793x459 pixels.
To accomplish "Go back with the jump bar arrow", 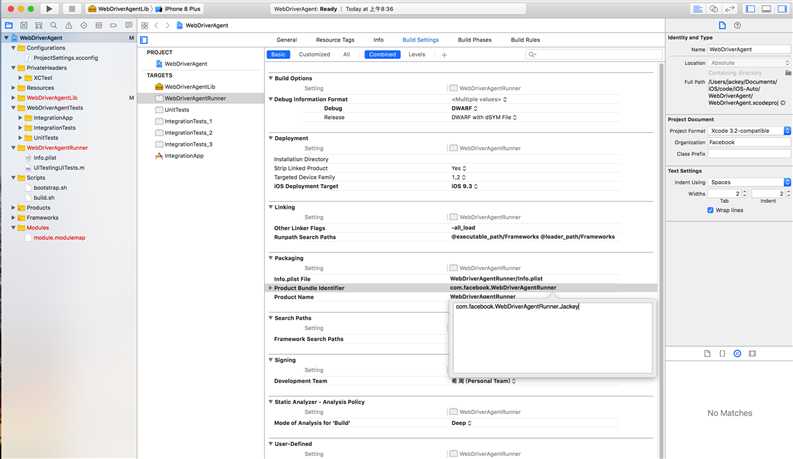I will click(x=156, y=25).
